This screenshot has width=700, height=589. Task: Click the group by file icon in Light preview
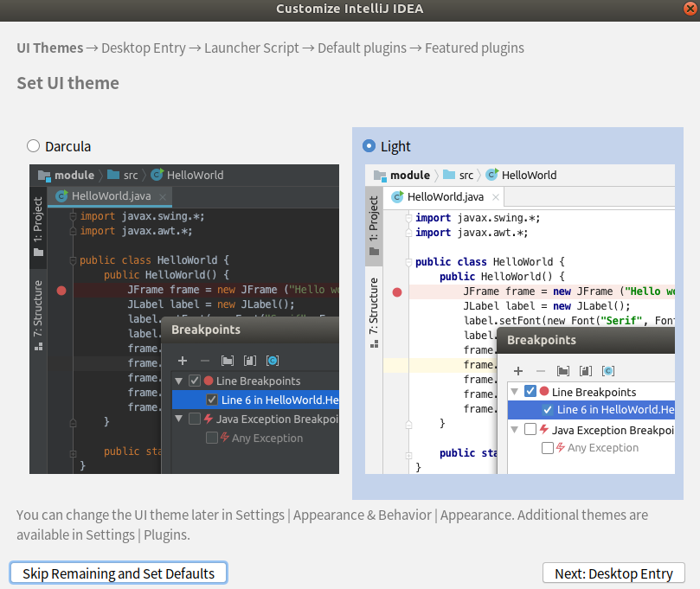[x=585, y=371]
